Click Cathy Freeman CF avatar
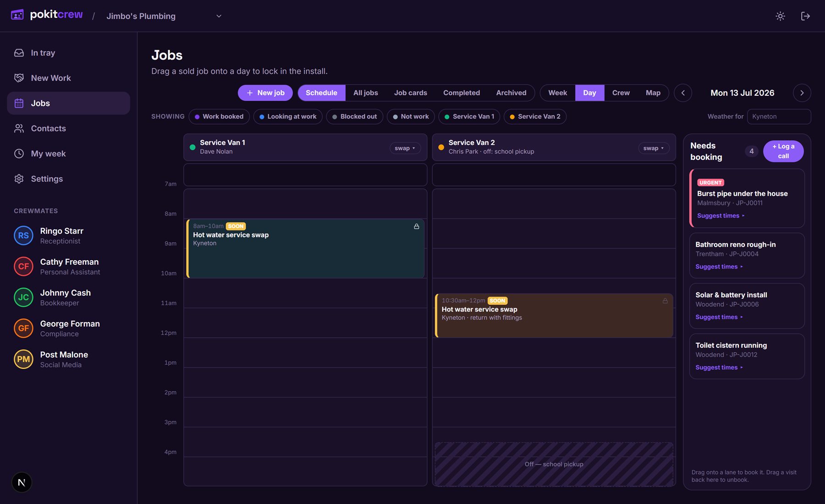This screenshot has height=504, width=825. 23,267
